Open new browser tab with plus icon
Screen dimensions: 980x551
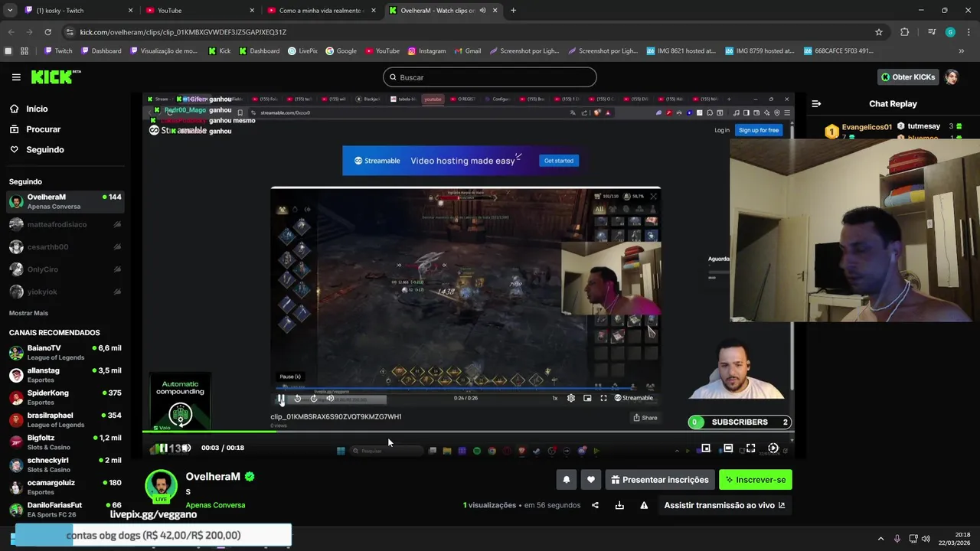pyautogui.click(x=513, y=11)
